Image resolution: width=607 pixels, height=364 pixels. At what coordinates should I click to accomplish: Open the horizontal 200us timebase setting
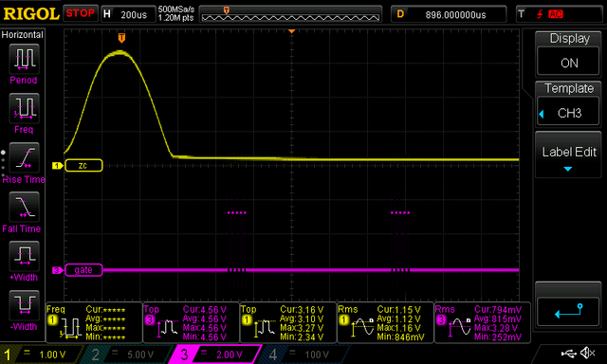click(x=128, y=15)
